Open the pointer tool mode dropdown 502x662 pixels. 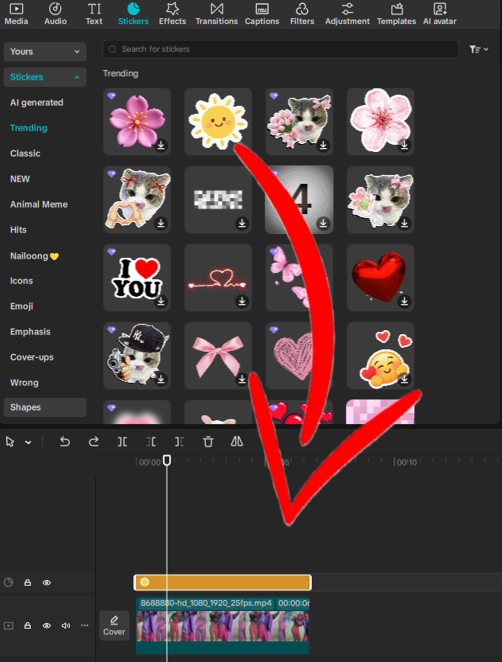[x=28, y=442]
